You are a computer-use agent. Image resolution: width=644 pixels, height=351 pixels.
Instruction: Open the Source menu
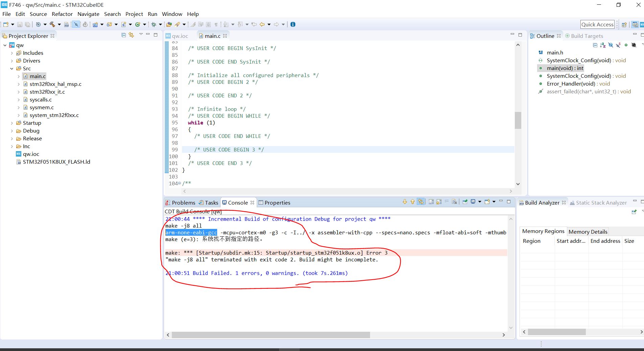pos(38,14)
